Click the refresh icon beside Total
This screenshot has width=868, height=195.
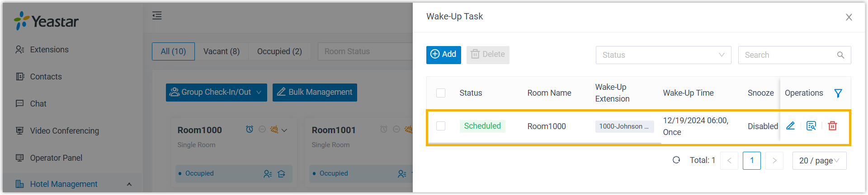tap(676, 160)
